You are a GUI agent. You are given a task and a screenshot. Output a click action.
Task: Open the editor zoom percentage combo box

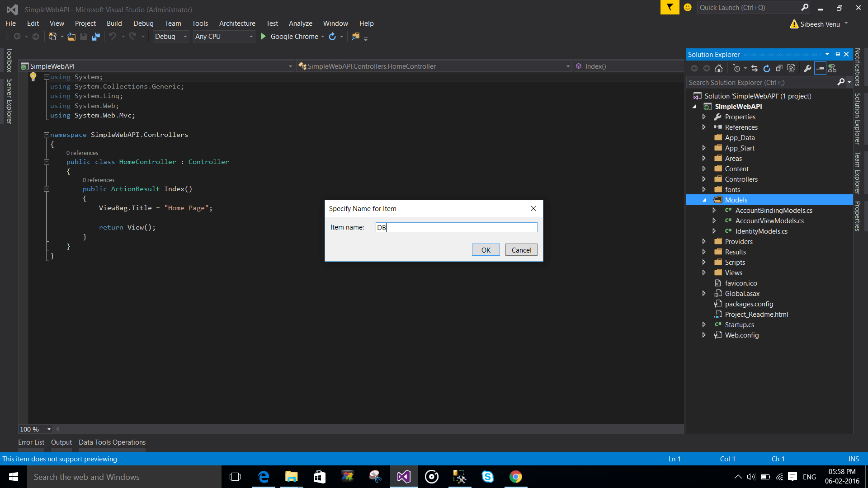pos(35,429)
